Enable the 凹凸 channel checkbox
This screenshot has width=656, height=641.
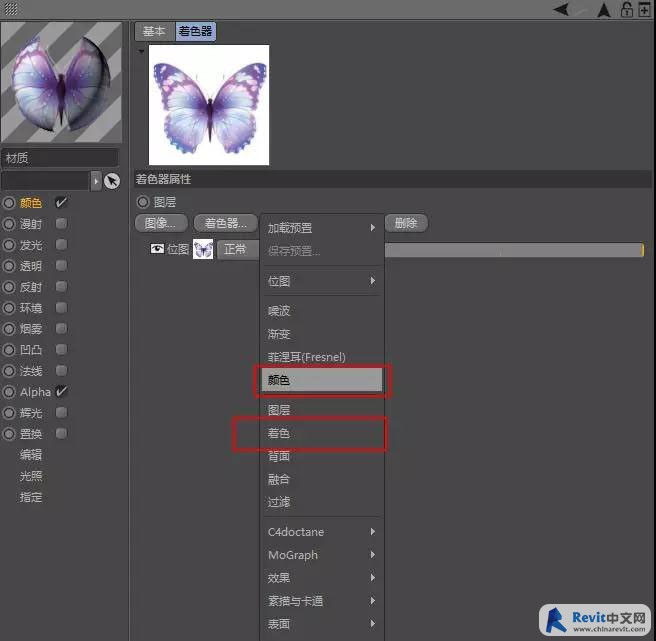coord(61,349)
